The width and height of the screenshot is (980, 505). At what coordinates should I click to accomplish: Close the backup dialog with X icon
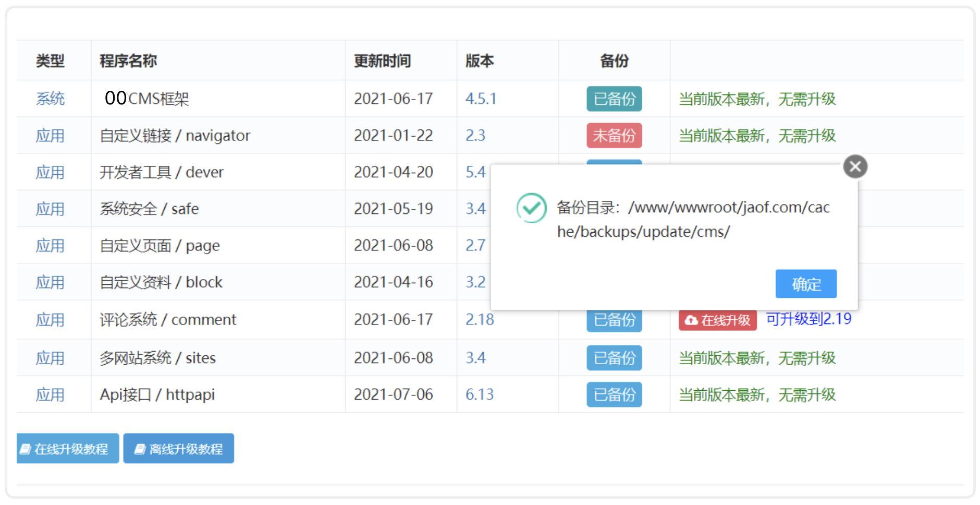coord(855,166)
